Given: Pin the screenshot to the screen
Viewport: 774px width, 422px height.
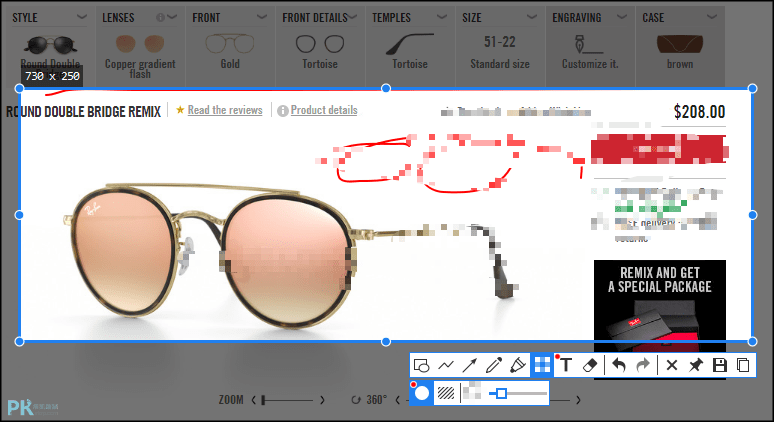Looking at the screenshot, I should 696,365.
